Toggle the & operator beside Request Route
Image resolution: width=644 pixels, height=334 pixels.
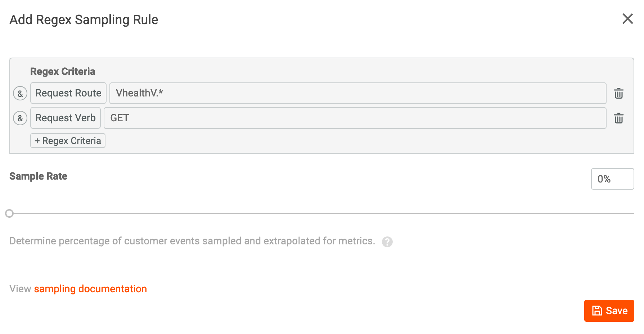(x=20, y=93)
